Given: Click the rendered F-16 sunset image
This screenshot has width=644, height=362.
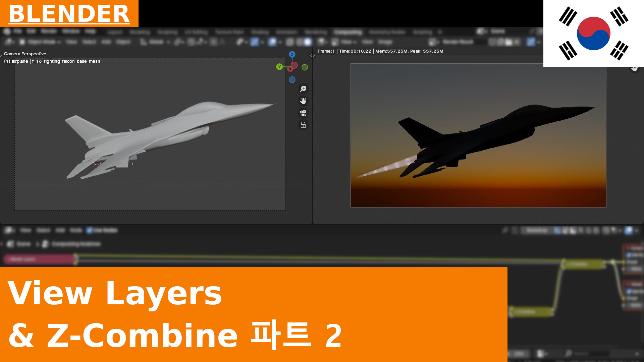Looking at the screenshot, I should pyautogui.click(x=478, y=135).
